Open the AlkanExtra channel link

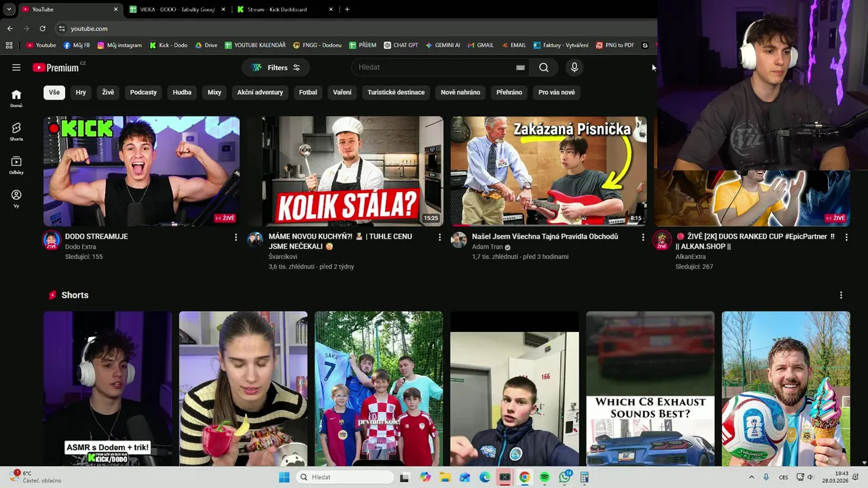coord(690,257)
